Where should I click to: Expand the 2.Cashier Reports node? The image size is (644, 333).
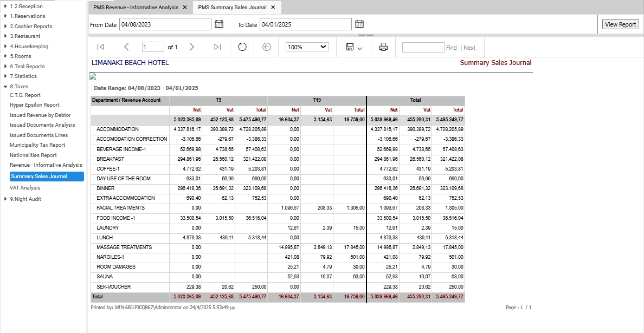tap(5, 26)
